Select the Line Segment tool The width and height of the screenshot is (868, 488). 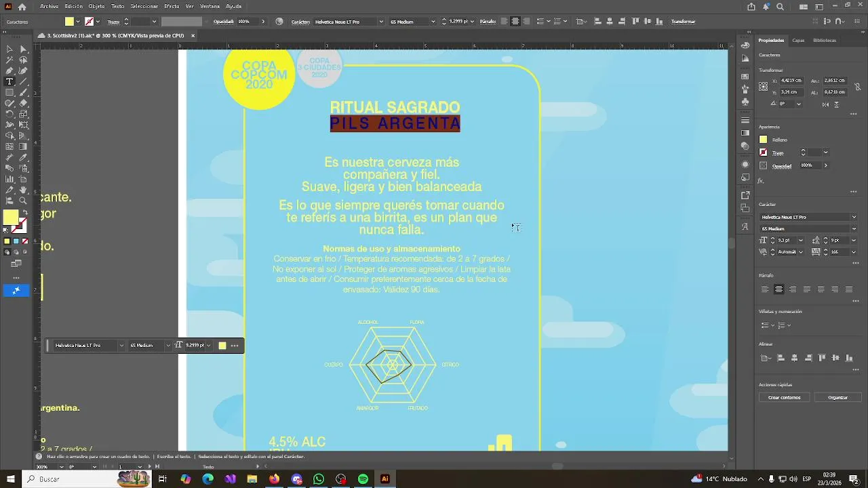pyautogui.click(x=23, y=81)
